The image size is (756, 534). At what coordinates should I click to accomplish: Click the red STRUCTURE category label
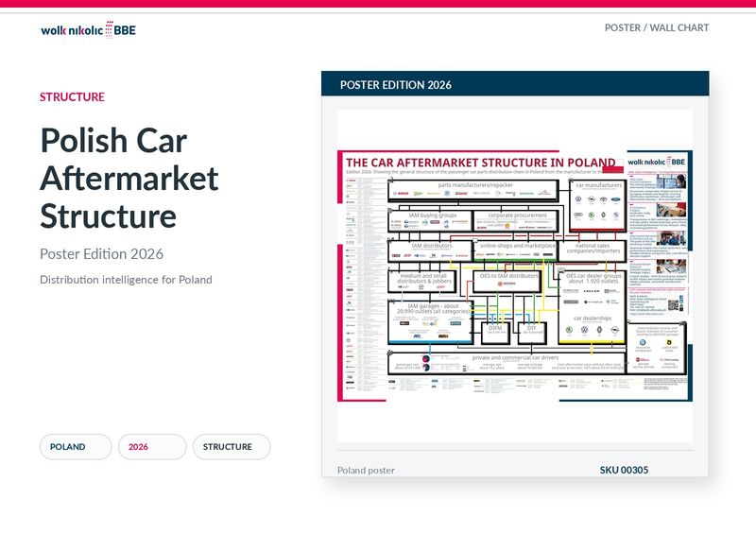pos(73,97)
